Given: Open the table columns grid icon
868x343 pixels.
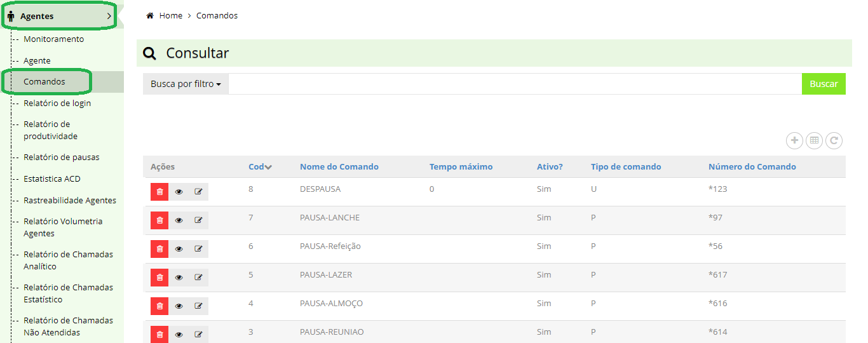Looking at the screenshot, I should 814,140.
